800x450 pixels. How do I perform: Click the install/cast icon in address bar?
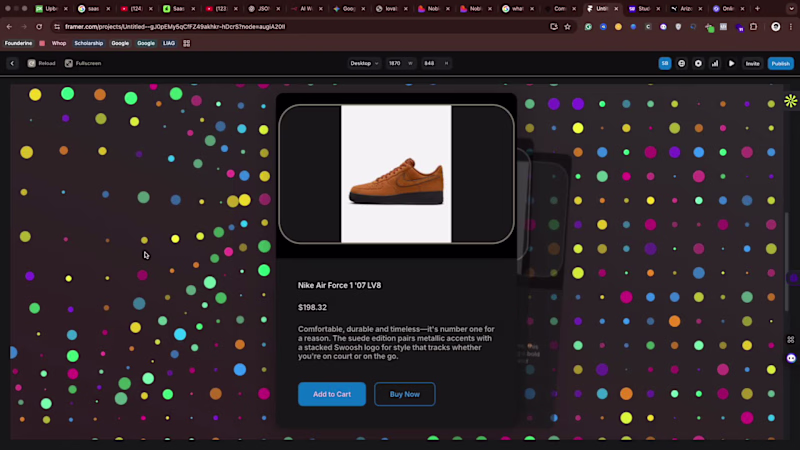tap(554, 27)
